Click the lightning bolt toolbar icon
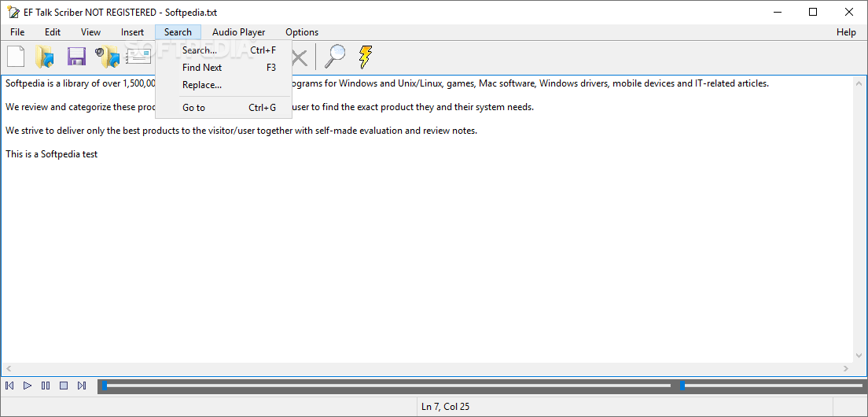Viewport: 868px width, 417px height. click(x=366, y=57)
